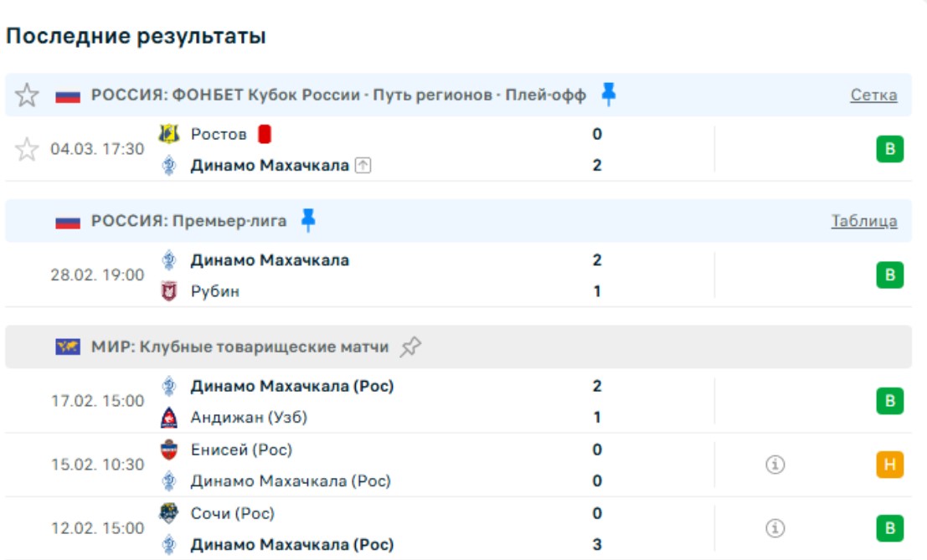Click the win badge for Andijan match
This screenshot has height=560, width=927.
point(890,402)
